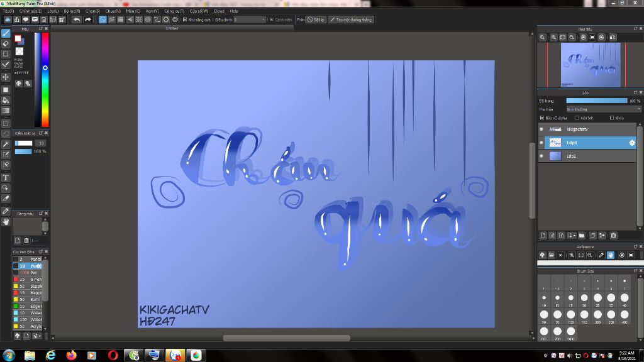This screenshot has height=362, width=644.
Task: Open the Điều chỉnh correction dropdown
Action: [250, 19]
